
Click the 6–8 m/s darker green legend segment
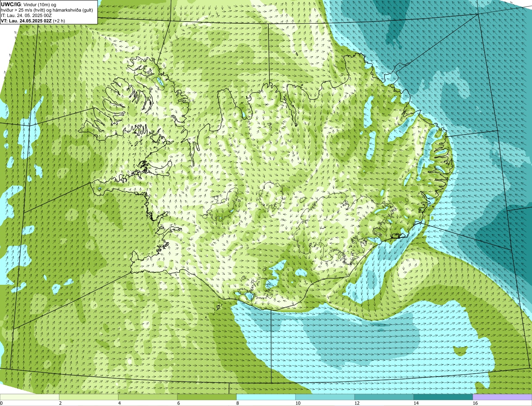(x=207, y=397)
